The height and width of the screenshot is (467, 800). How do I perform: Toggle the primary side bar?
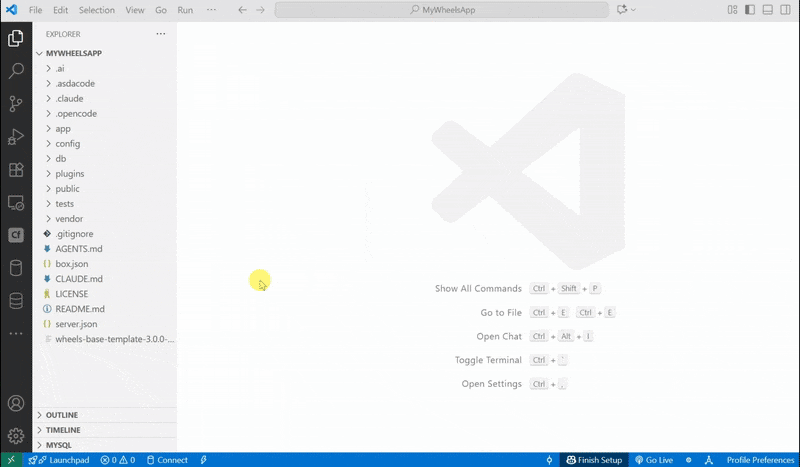tap(750, 10)
